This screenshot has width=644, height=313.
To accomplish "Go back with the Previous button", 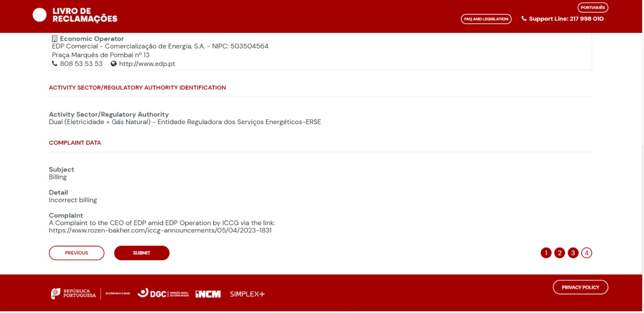I will (x=76, y=253).
